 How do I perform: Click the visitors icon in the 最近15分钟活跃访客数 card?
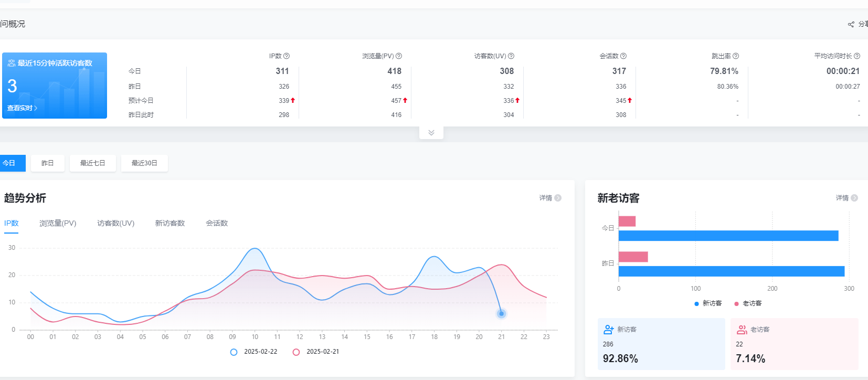(x=12, y=63)
